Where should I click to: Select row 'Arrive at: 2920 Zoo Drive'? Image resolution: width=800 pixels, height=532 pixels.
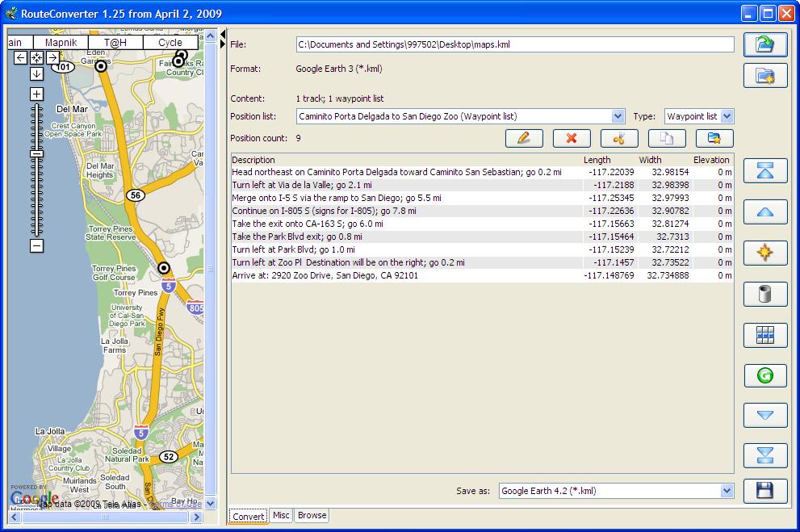pos(482,275)
